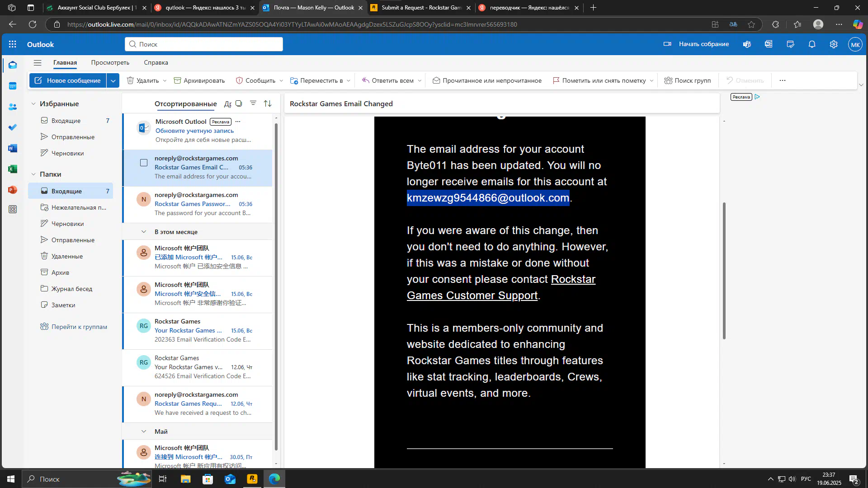The image size is (868, 488).
Task: Switch to the Просмотреть ribbon tab
Action: 110,63
